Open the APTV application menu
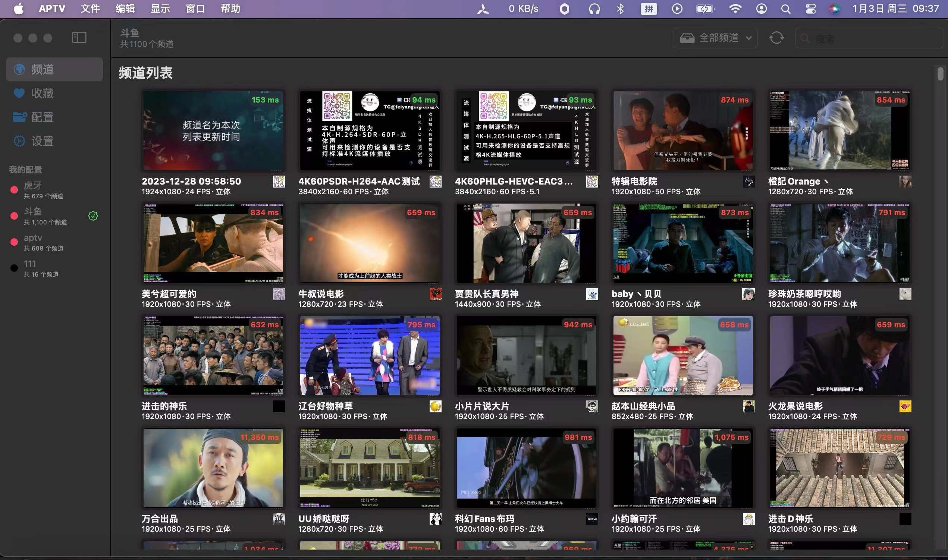 tap(52, 9)
